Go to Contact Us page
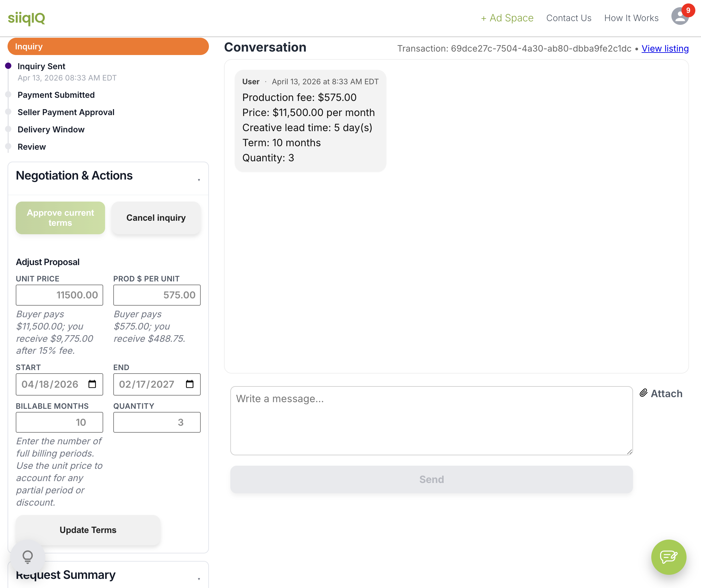Screen dimensions: 701x588 click(569, 18)
